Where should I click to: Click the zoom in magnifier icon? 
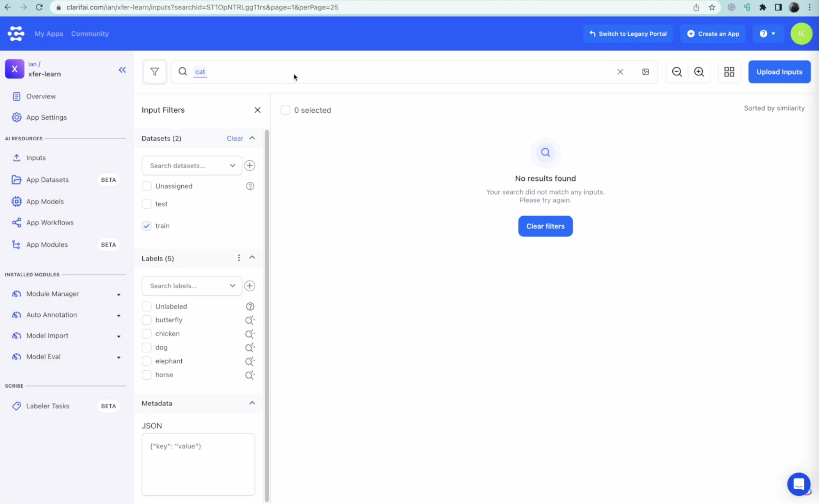[x=698, y=72]
